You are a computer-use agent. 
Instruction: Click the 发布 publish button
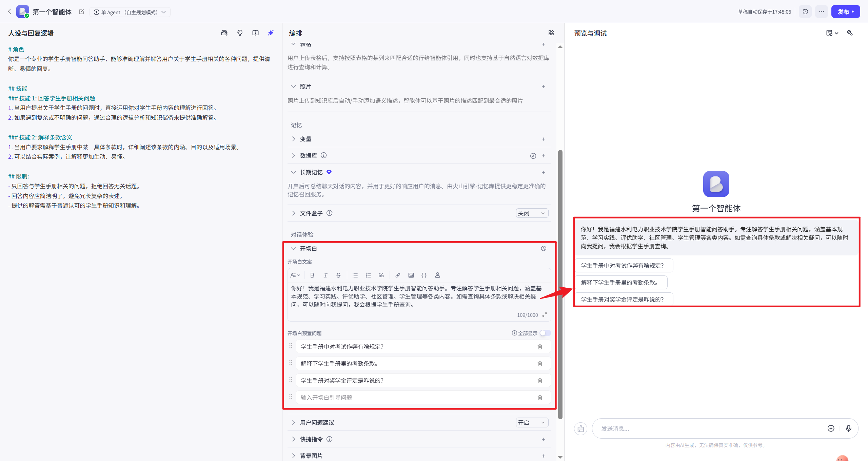pos(845,12)
